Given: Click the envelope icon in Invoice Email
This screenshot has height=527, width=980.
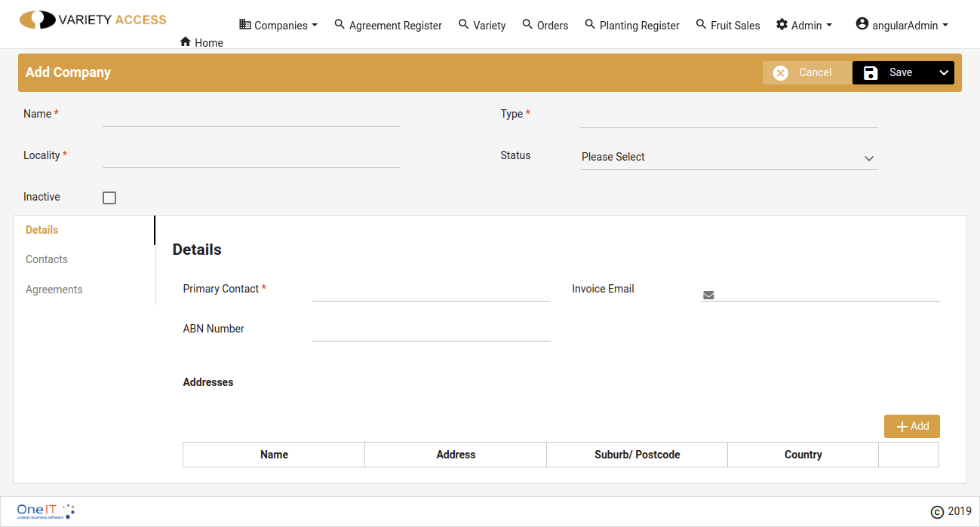Looking at the screenshot, I should 708,295.
